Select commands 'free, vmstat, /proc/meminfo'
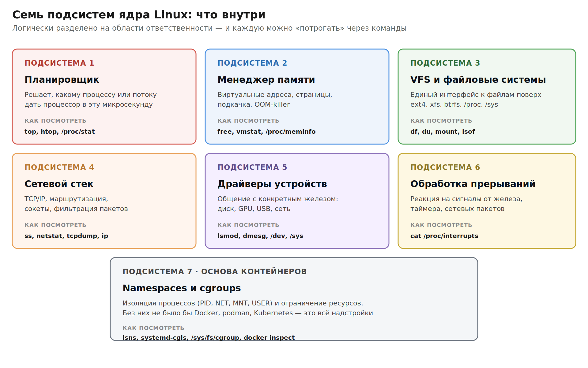This screenshot has height=368, width=588. coord(266,132)
